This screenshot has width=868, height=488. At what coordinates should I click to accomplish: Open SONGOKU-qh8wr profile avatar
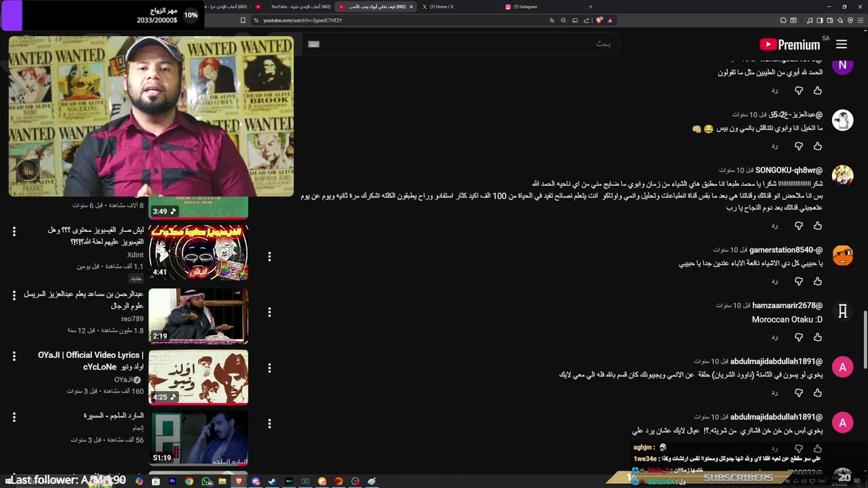pyautogui.click(x=842, y=176)
